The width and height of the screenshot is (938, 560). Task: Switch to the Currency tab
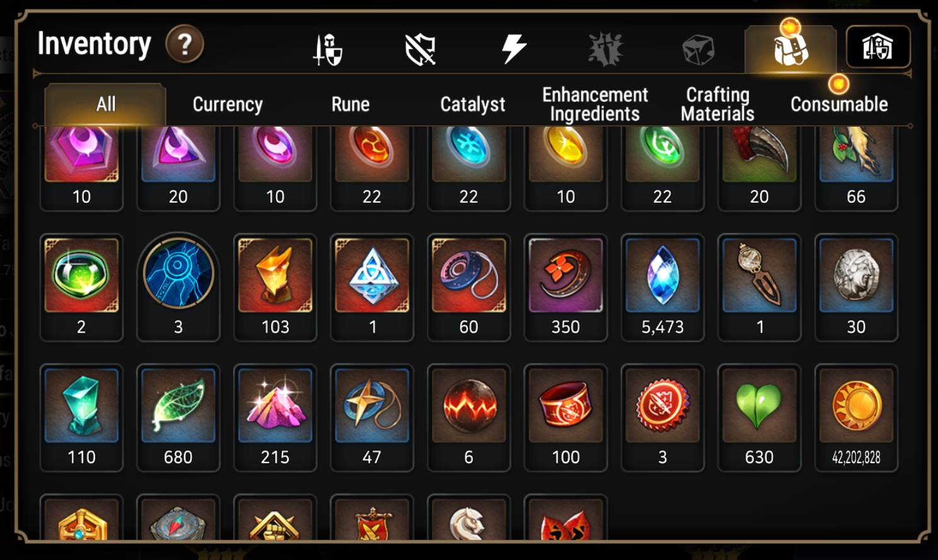[228, 104]
